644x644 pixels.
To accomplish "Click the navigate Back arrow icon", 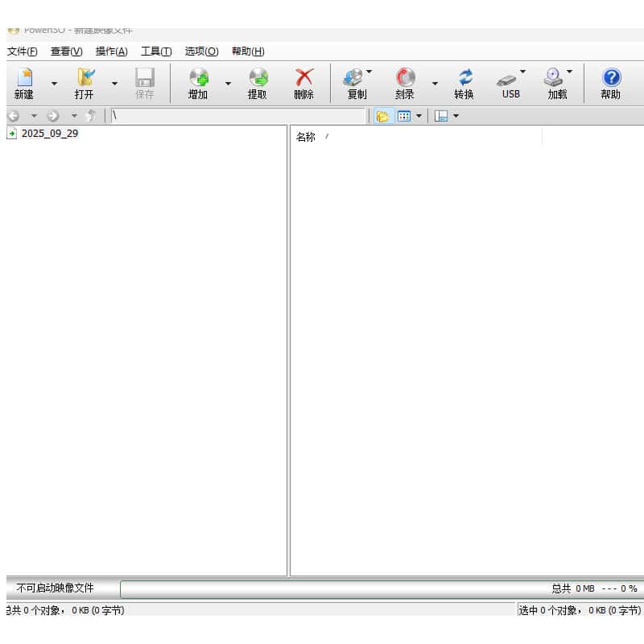I will coord(14,116).
